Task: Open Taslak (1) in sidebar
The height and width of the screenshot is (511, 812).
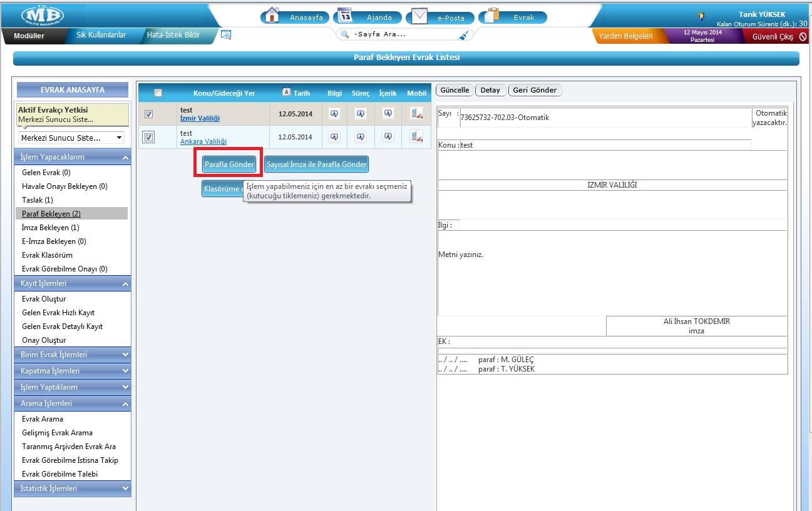Action: [38, 200]
